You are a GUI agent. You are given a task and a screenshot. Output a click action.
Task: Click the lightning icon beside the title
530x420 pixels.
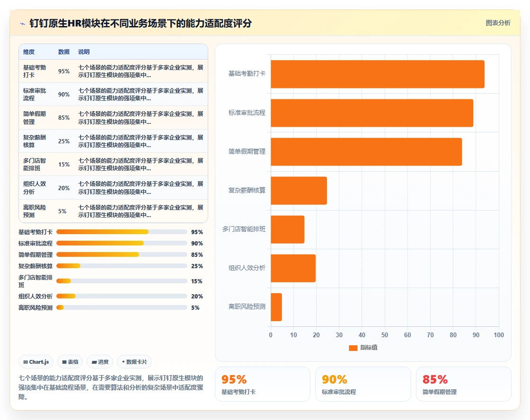click(23, 24)
